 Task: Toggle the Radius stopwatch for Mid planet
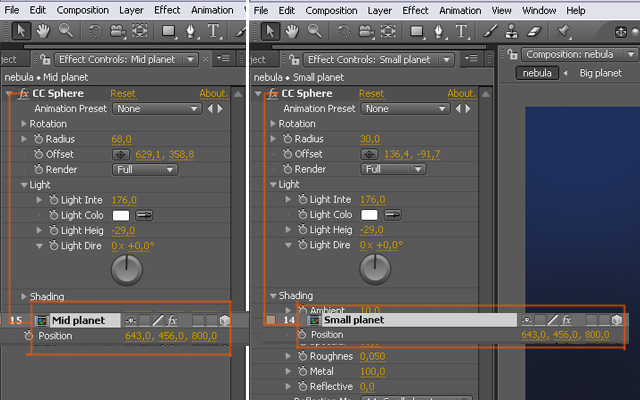coord(39,139)
